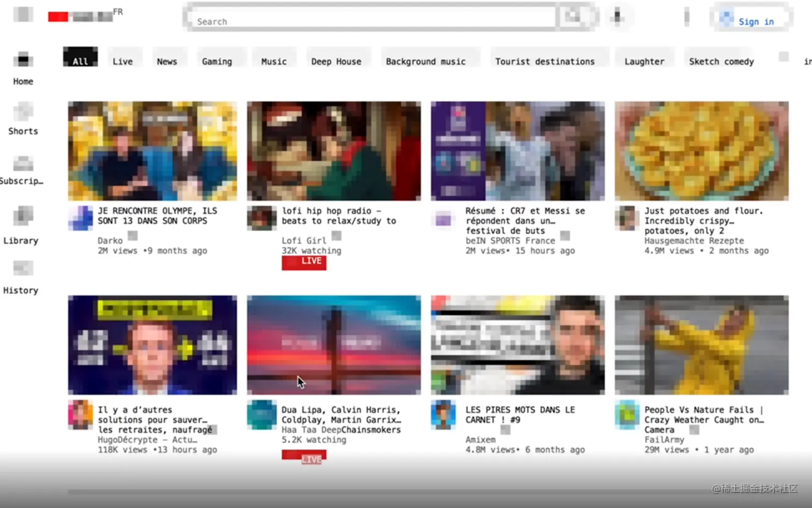Open the vertical dots settings menu
This screenshot has height=508, width=812.
click(686, 17)
